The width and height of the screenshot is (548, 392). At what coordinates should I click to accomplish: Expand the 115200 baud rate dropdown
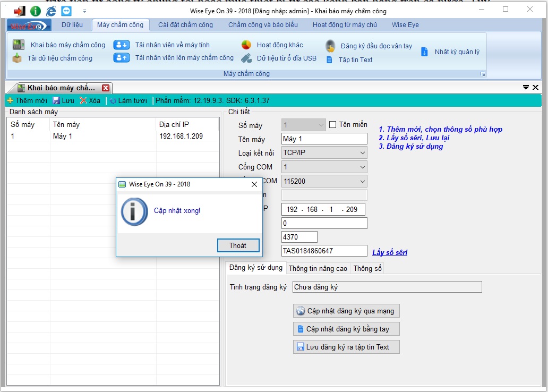(362, 181)
